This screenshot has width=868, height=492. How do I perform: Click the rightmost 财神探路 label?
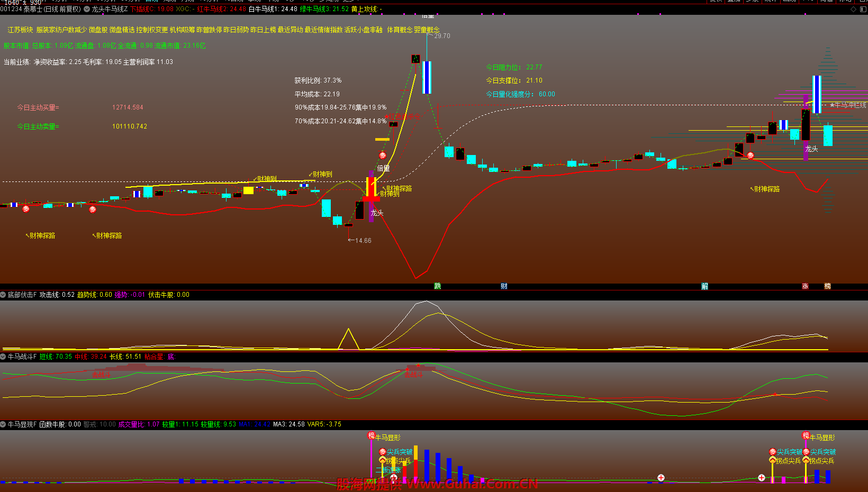click(765, 189)
